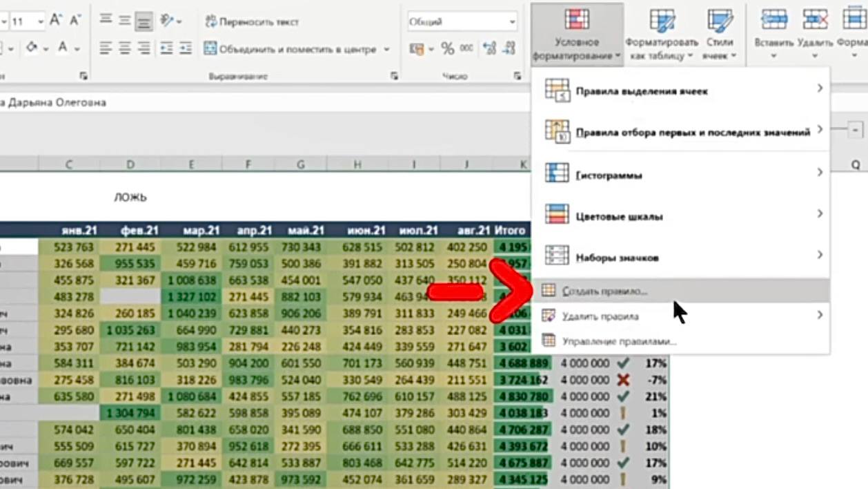The height and width of the screenshot is (489, 868).
Task: Click the Итого header cell
Action: (x=511, y=231)
